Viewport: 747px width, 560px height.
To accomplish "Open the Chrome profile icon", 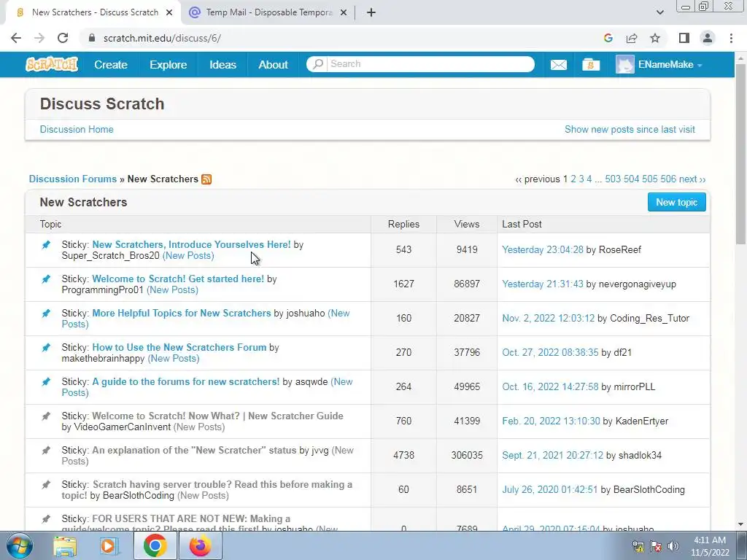I will 708,38.
